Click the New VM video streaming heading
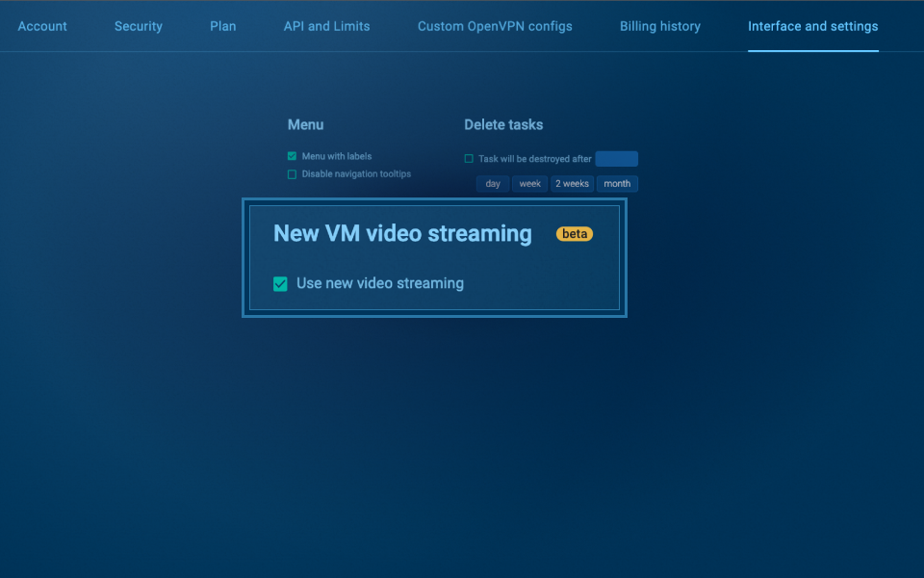 pyautogui.click(x=402, y=233)
